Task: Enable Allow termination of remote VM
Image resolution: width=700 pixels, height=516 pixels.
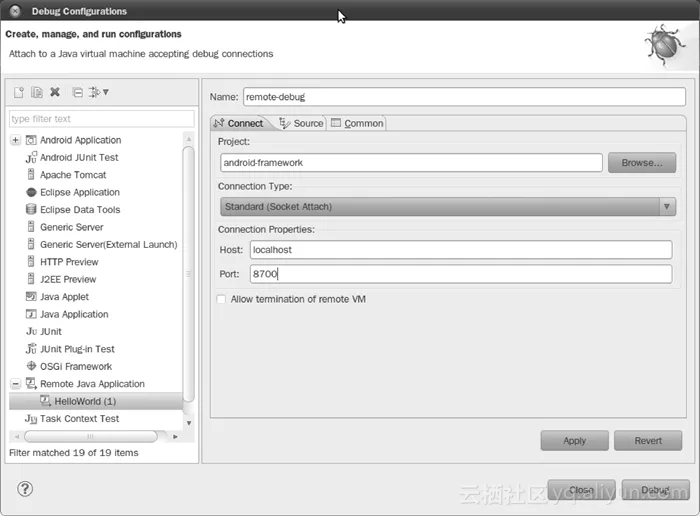Action: tap(222, 299)
